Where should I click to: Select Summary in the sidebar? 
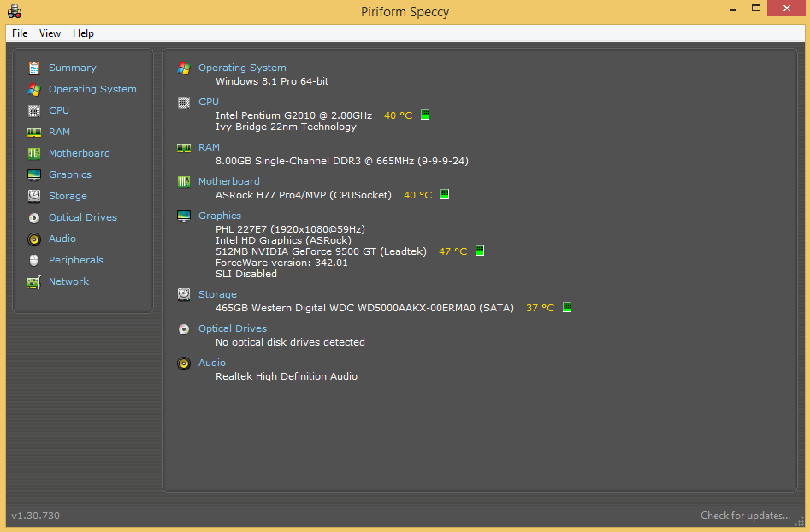73,68
